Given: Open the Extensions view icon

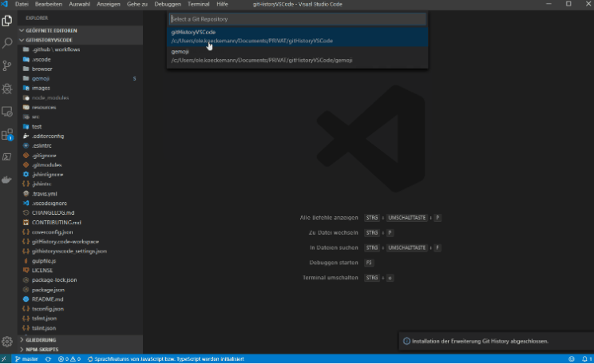Looking at the screenshot, I should click(x=7, y=134).
